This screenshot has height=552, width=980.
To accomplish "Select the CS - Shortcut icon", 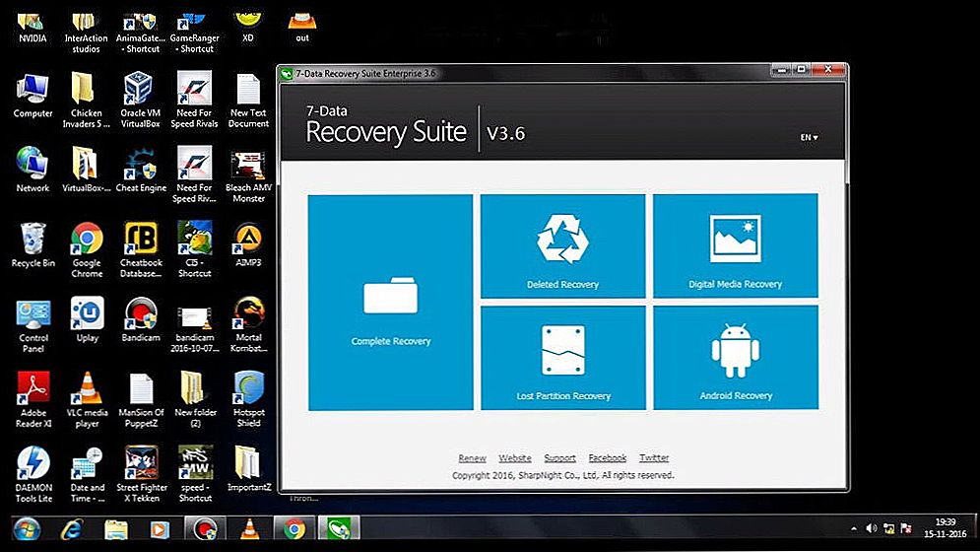I will [x=194, y=249].
